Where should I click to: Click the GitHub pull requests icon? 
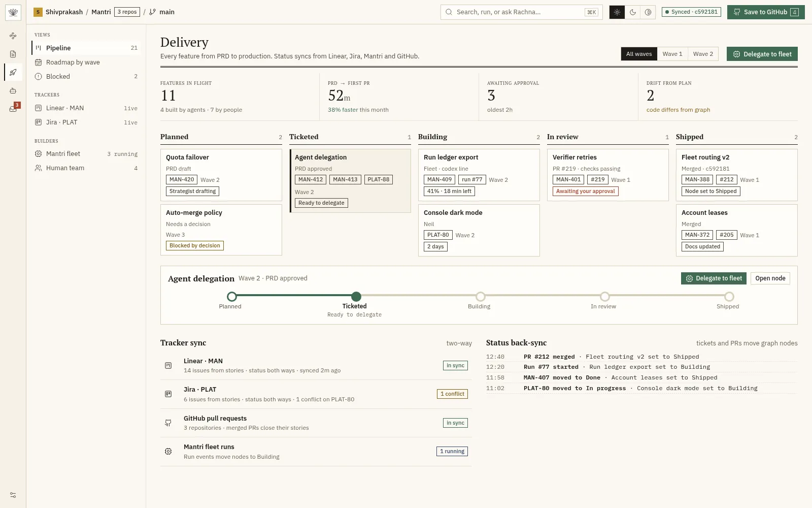click(x=168, y=423)
